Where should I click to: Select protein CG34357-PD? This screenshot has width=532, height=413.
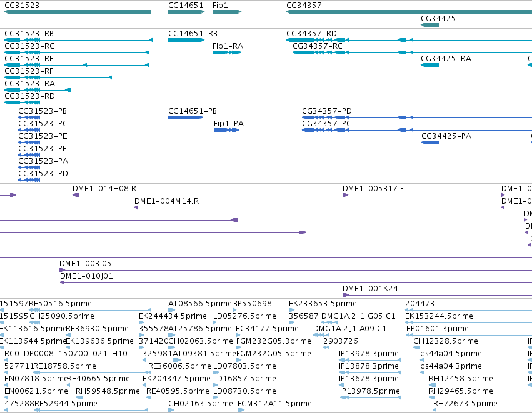coord(417,117)
